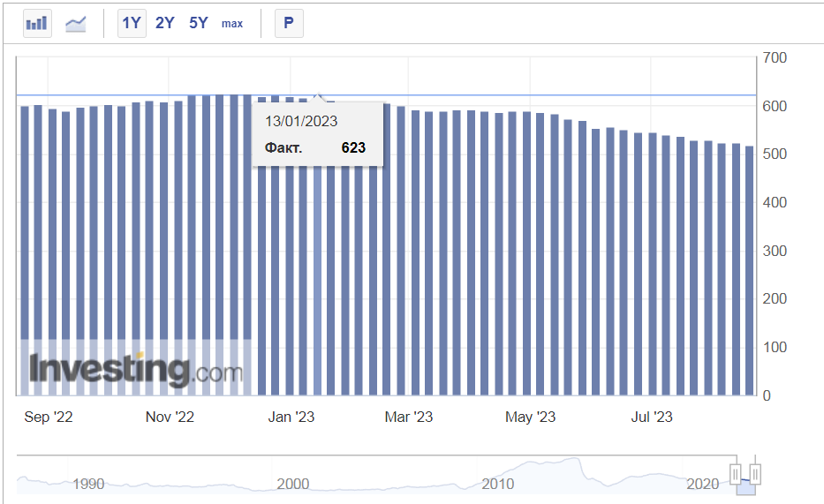
Task: Click 2000 area in navigator timeline
Action: pos(292,484)
